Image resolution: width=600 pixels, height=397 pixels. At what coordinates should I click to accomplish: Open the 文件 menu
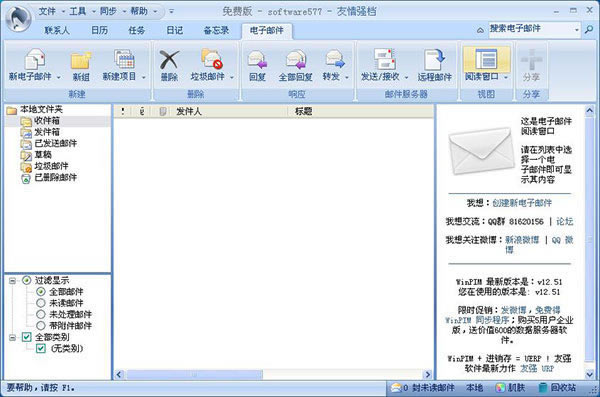[x=47, y=11]
